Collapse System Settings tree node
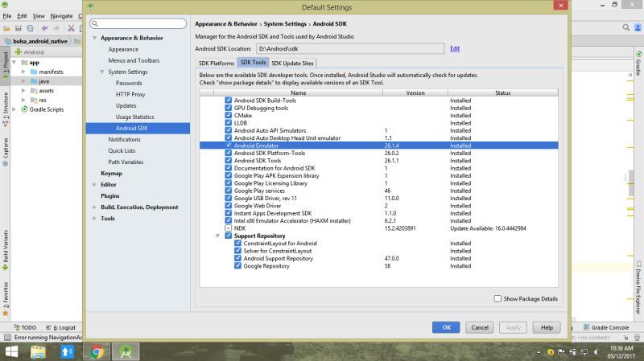 tap(102, 72)
